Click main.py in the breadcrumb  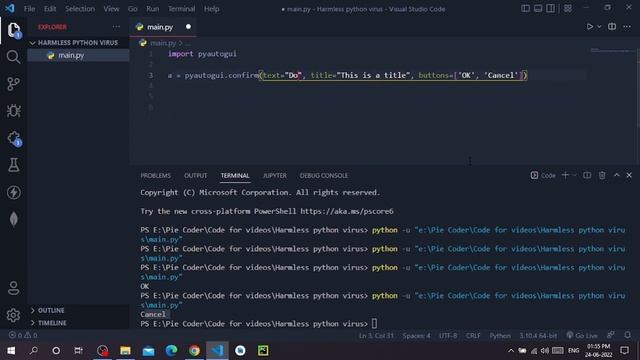163,43
